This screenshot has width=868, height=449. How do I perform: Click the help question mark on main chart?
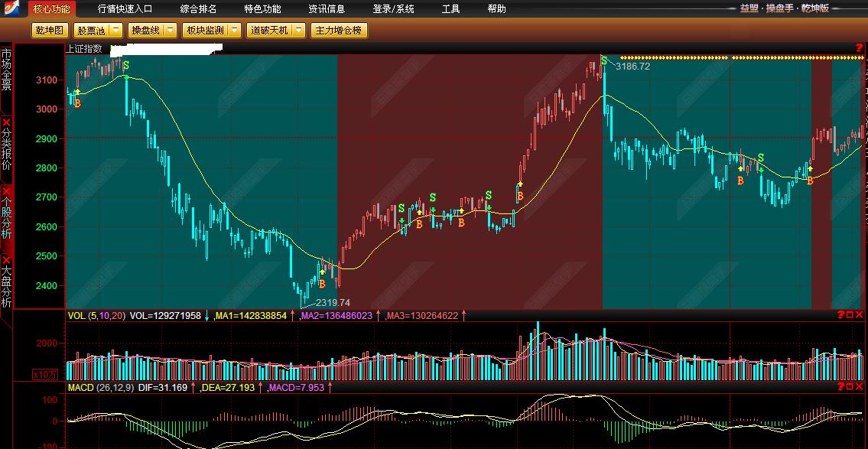coord(860,48)
